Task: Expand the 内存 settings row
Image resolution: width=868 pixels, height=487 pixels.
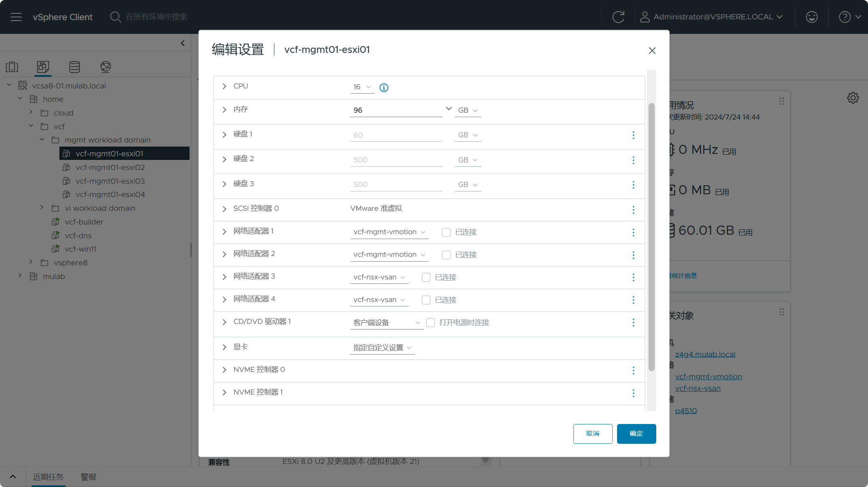Action: point(224,110)
